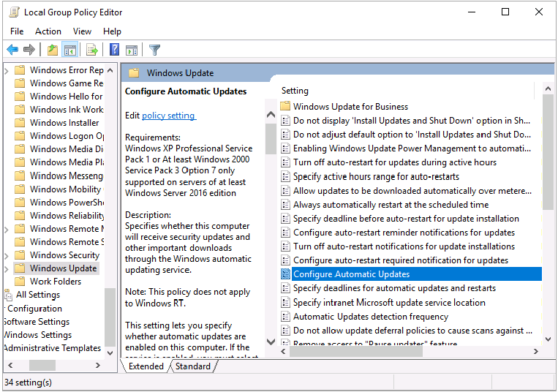Image resolution: width=558 pixels, height=392 pixels.
Task: Select Windows Logon Options tree item
Action: tap(67, 136)
